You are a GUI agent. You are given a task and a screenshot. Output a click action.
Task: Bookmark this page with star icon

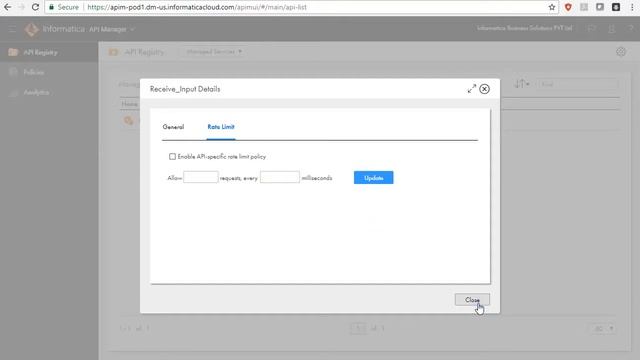[552, 7]
